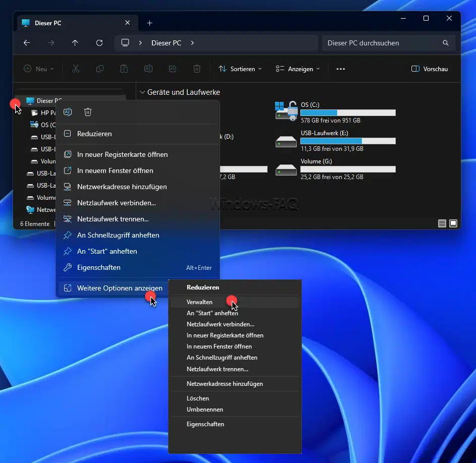Screen dimensions: 476x463
Task: Click Umbenennen in the classic menu
Action: 235,410
